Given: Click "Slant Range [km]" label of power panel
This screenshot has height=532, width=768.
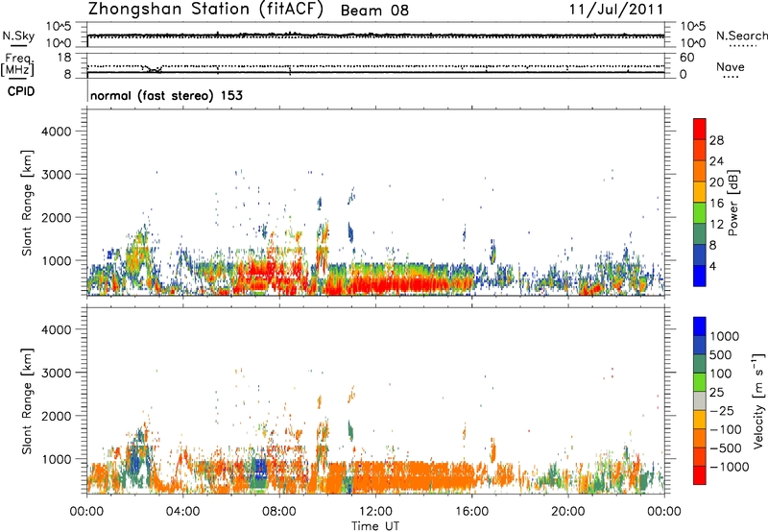Looking at the screenshot, I should [x=27, y=203].
